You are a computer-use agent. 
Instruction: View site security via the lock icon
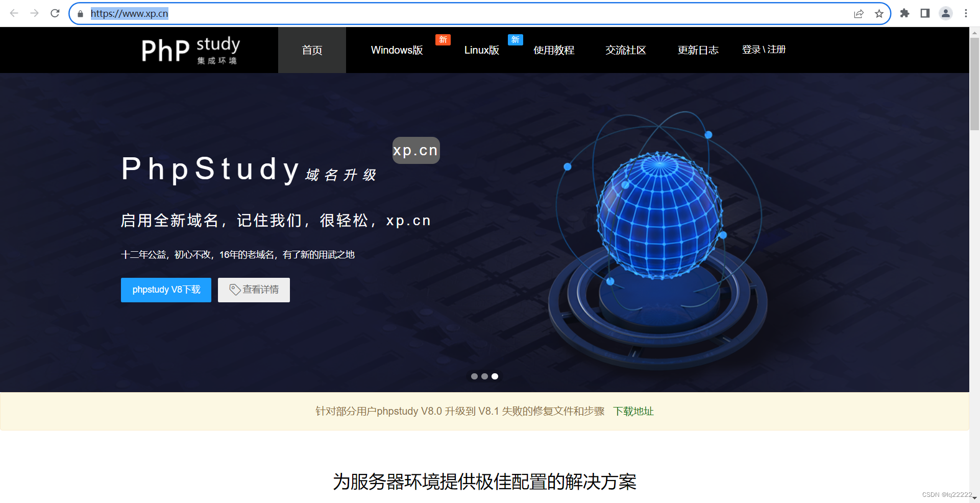80,14
